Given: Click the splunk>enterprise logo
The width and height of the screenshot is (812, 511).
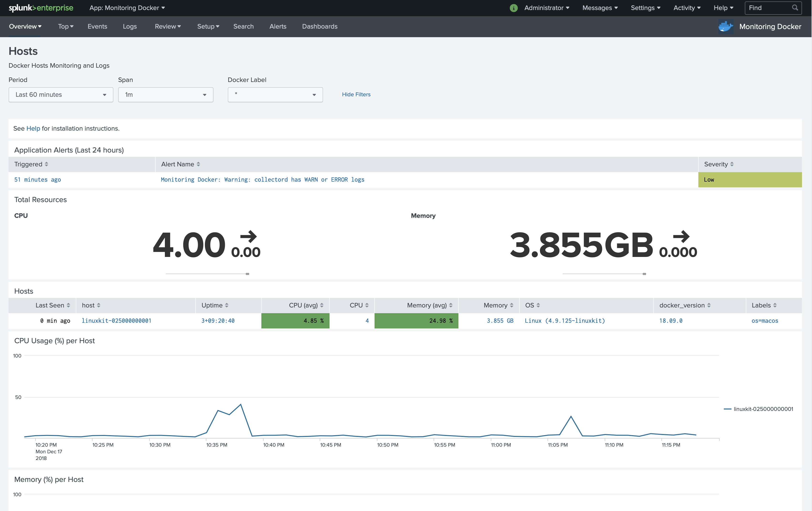Looking at the screenshot, I should tap(41, 8).
